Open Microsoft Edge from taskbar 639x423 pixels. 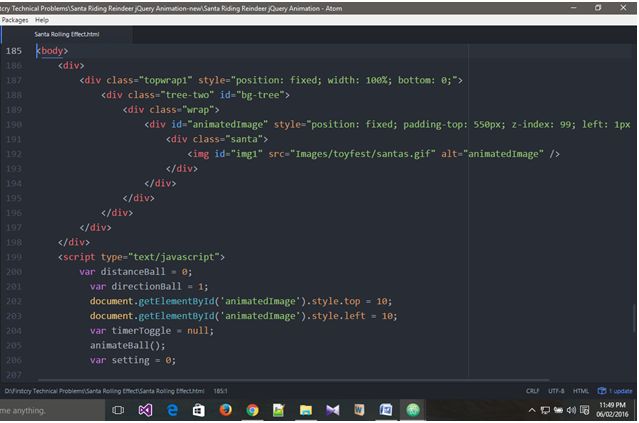click(x=172, y=410)
